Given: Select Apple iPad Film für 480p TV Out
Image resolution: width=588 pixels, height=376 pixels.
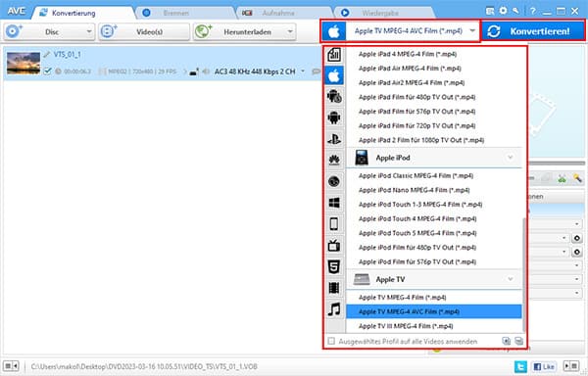Looking at the screenshot, I should 433,97.
